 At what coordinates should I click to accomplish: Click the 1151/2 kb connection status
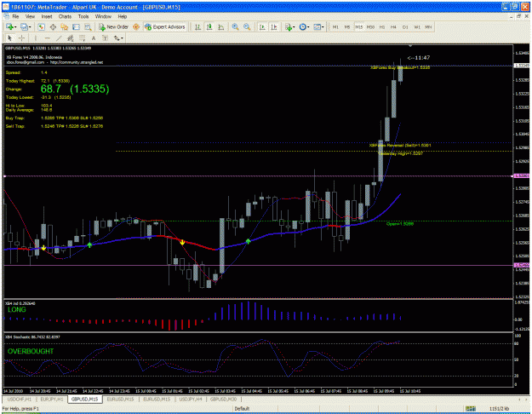[x=500, y=409]
